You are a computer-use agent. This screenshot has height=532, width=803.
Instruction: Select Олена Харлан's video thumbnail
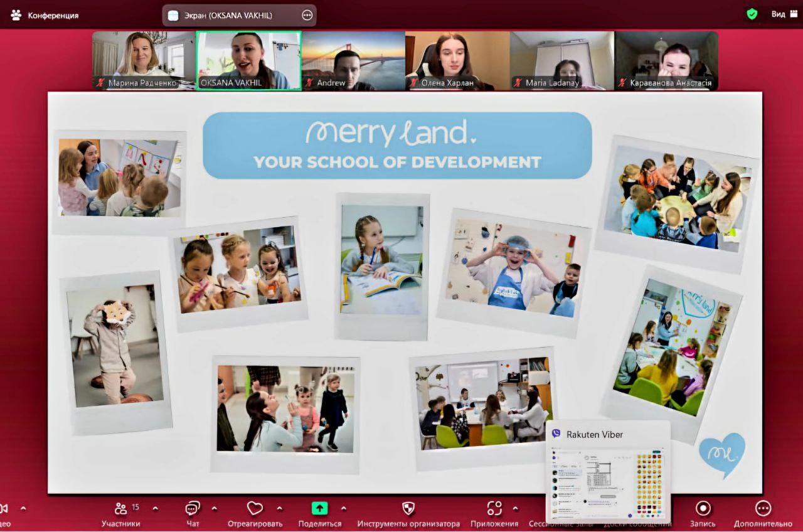457,60
